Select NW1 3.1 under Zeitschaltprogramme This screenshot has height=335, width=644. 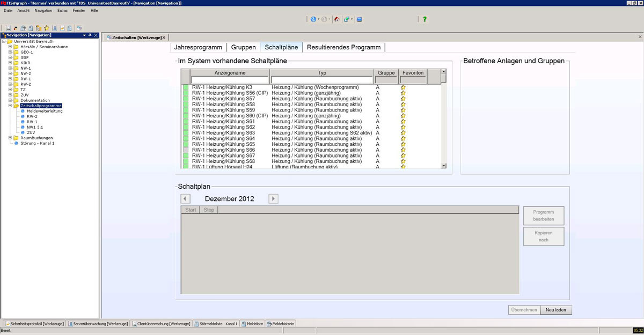(35, 127)
